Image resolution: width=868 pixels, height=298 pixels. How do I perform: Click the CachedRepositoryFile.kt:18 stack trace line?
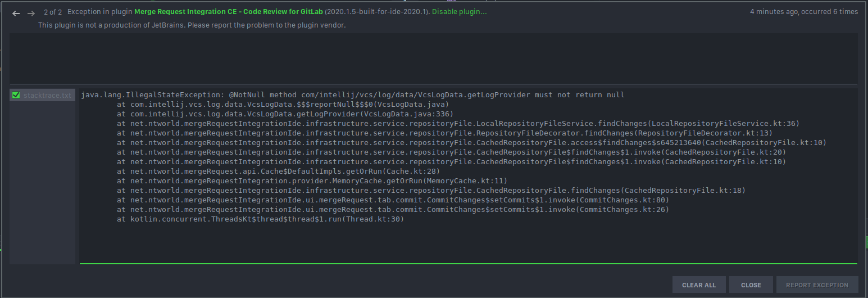pos(431,191)
